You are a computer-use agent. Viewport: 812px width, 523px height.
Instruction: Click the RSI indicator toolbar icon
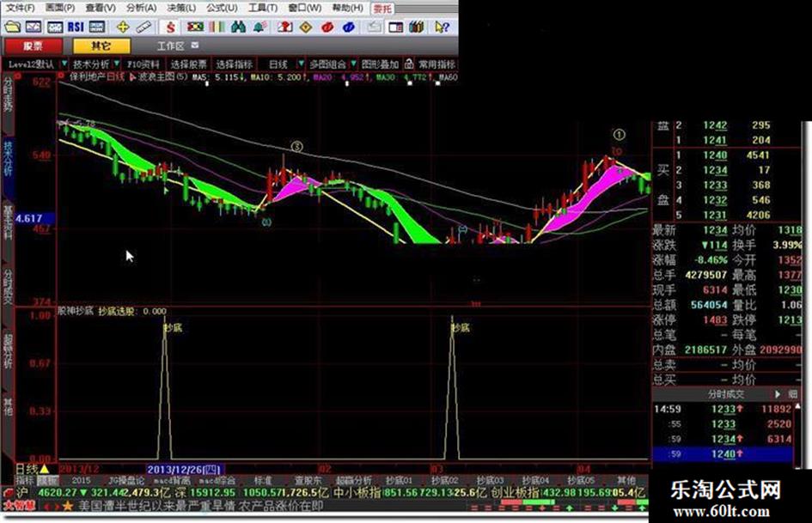click(x=76, y=27)
